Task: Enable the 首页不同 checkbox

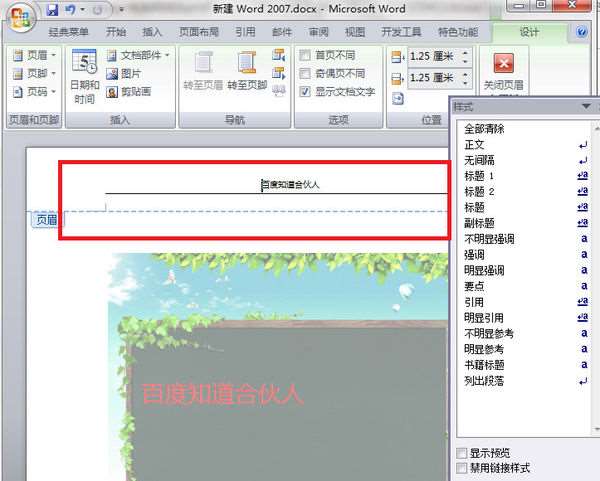Action: point(305,55)
